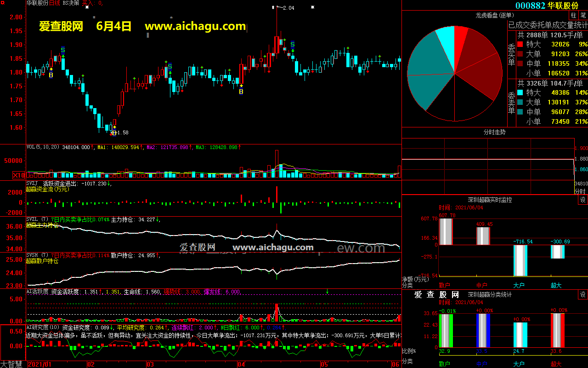This screenshot has width=588, height=368.
Task: Click the 主力持仓: 34.227 value
Action: coord(133,219)
